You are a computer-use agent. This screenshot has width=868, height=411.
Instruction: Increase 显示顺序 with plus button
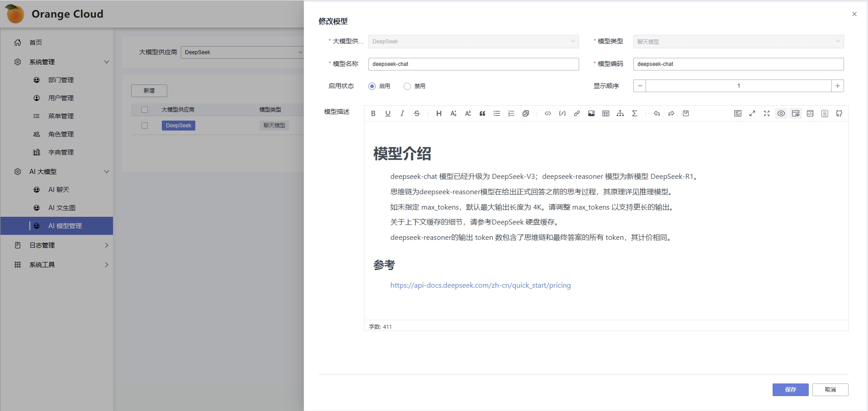point(838,86)
